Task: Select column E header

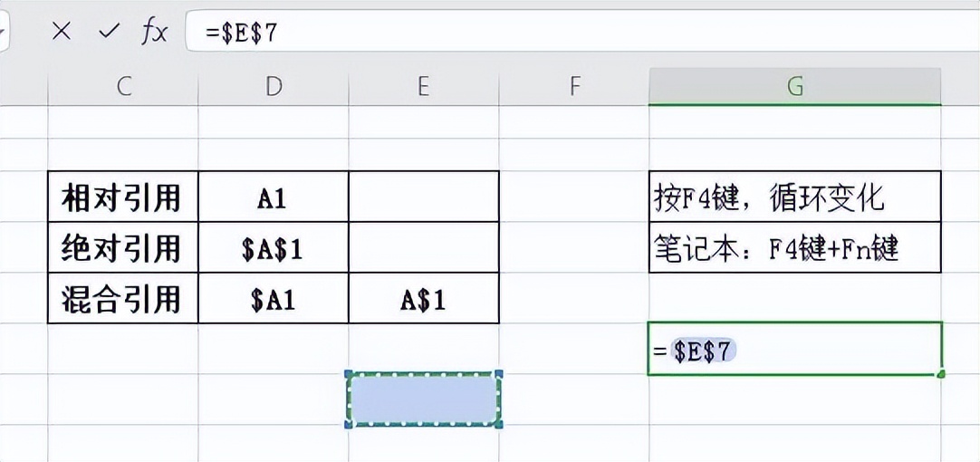Action: (x=424, y=86)
